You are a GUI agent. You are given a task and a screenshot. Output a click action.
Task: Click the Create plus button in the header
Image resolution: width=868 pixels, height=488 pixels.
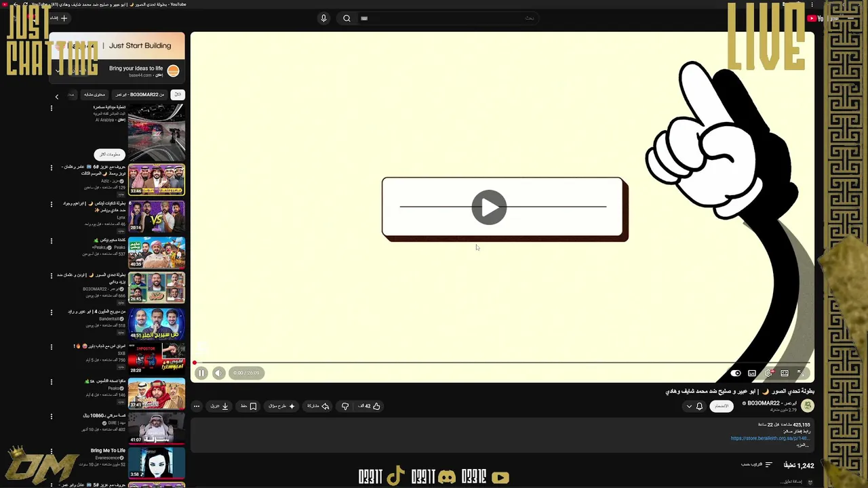tap(59, 18)
